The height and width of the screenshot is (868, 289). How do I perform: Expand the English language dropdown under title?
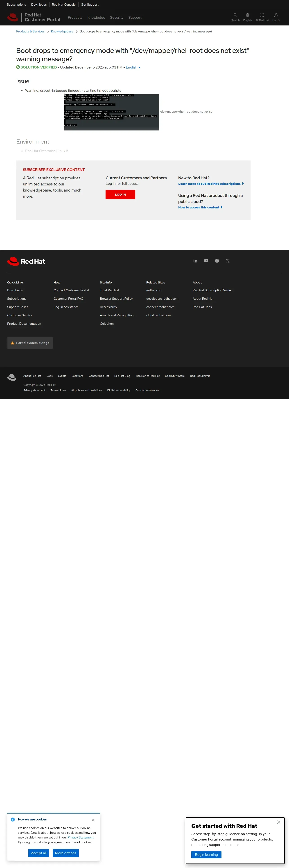[x=133, y=67]
